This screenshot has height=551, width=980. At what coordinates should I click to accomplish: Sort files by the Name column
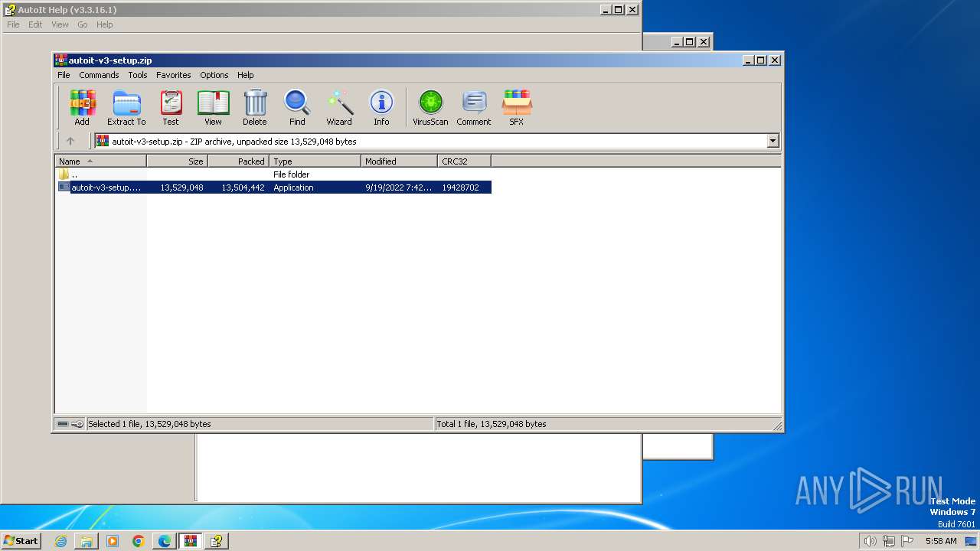[100, 161]
